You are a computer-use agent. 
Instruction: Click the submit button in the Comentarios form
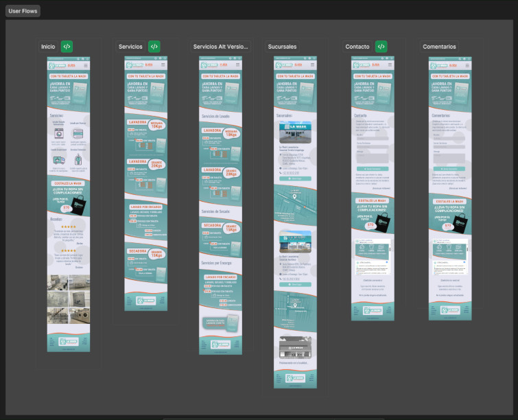[449, 168]
